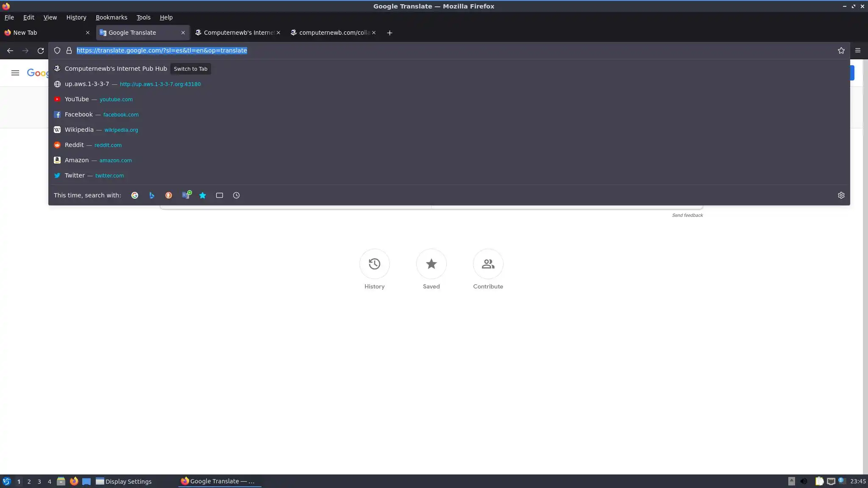The height and width of the screenshot is (488, 868).
Task: Search bookmarks using star shortcut
Action: [x=203, y=195]
